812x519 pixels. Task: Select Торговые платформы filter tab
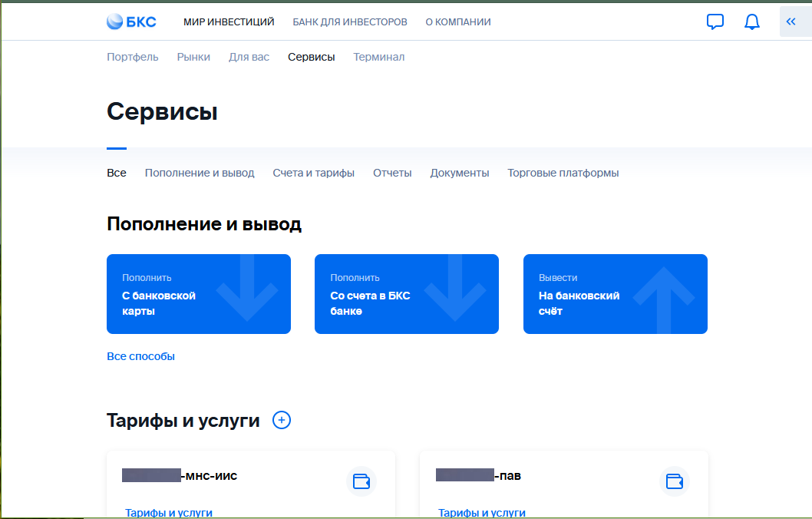[x=563, y=173]
